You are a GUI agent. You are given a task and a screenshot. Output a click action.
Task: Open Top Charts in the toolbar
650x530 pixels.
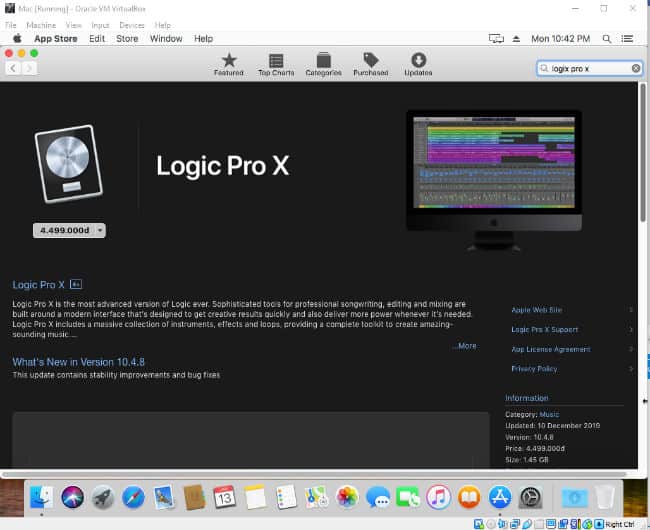click(x=276, y=65)
